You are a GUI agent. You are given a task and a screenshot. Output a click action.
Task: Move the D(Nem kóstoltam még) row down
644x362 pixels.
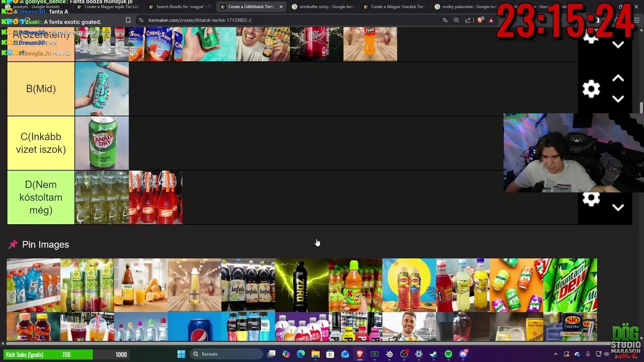(x=618, y=207)
